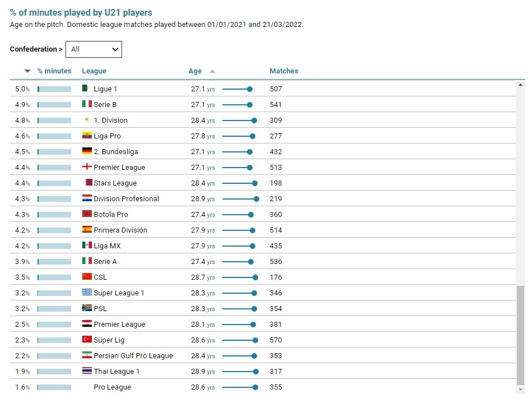The height and width of the screenshot is (403, 532).
Task: Sort ascending by Age arrow
Action: pyautogui.click(x=212, y=71)
